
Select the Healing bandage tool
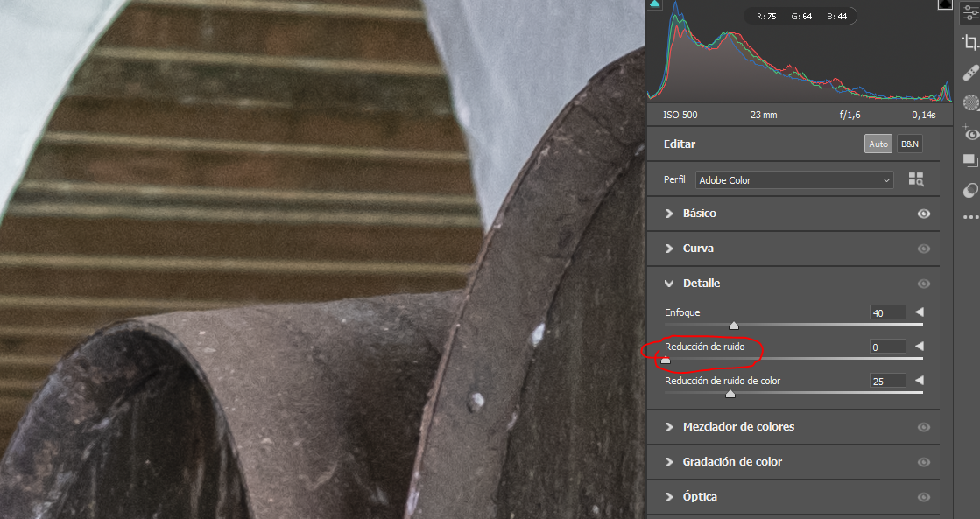click(970, 73)
